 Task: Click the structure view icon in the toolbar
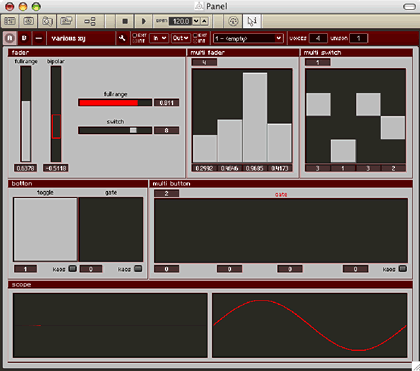click(x=90, y=21)
